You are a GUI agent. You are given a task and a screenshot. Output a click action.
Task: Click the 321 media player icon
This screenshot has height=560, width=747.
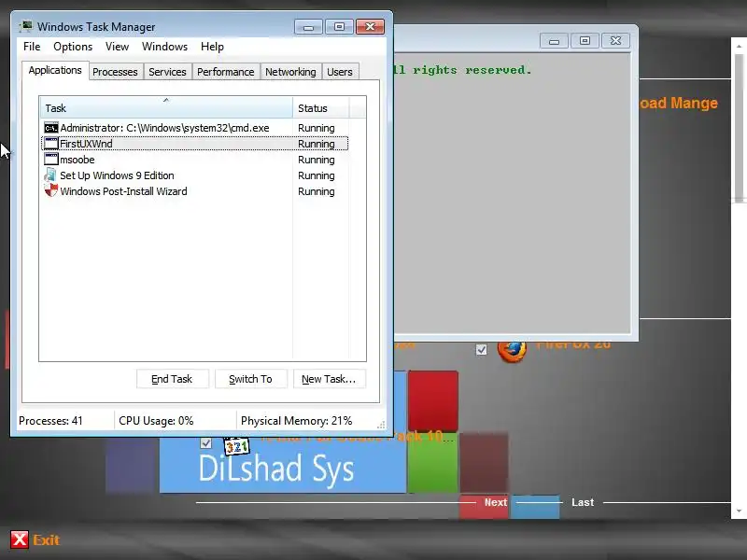tap(236, 446)
